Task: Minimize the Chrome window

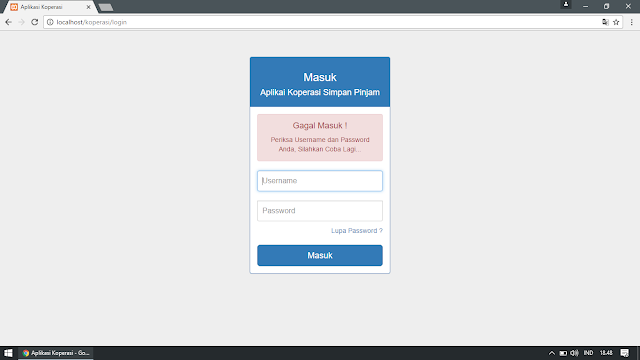Action: click(x=585, y=7)
